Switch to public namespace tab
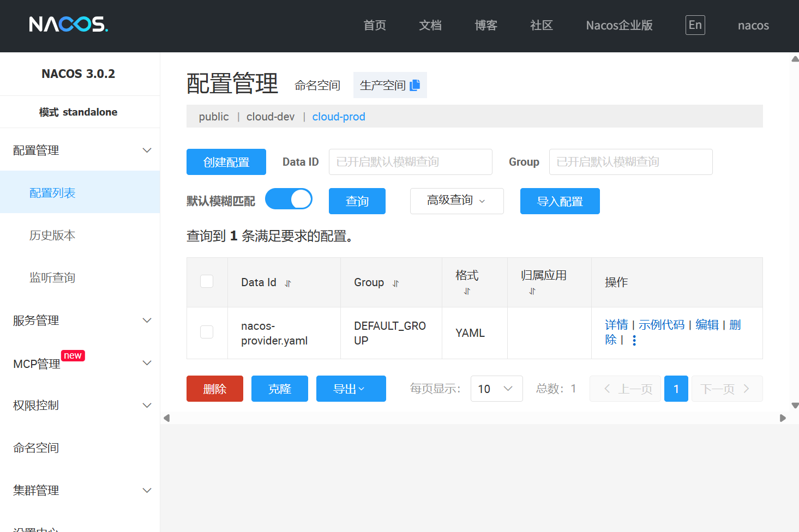Image resolution: width=799 pixels, height=532 pixels. [x=214, y=117]
